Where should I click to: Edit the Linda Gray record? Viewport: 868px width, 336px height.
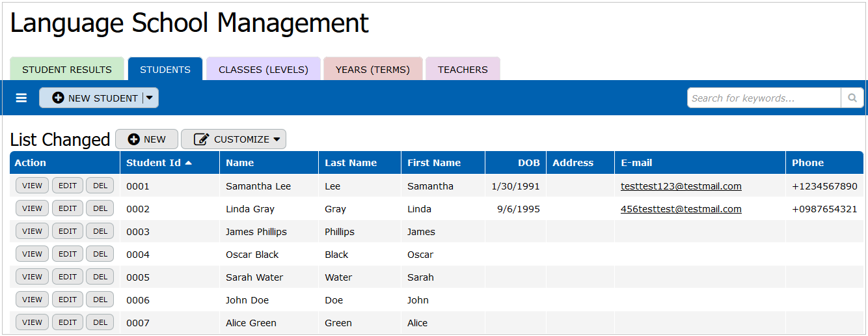68,208
